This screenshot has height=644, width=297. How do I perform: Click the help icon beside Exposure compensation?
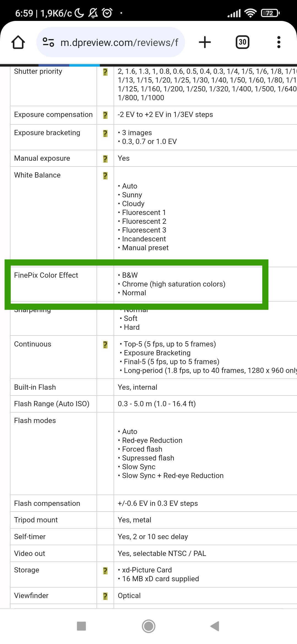[x=105, y=115]
